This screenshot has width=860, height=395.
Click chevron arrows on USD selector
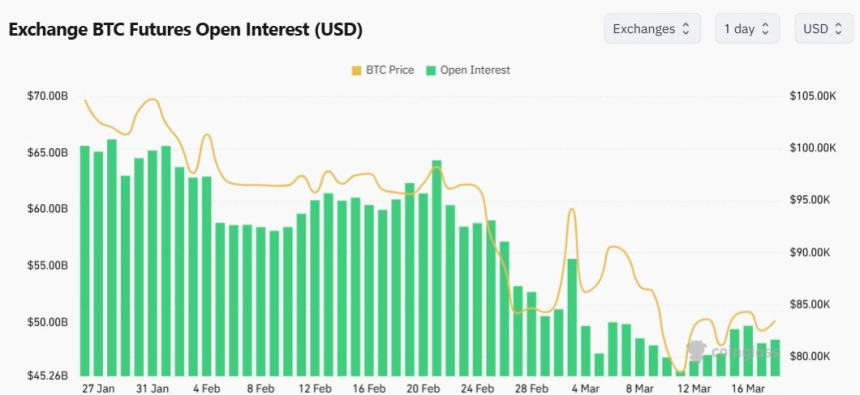tap(838, 29)
